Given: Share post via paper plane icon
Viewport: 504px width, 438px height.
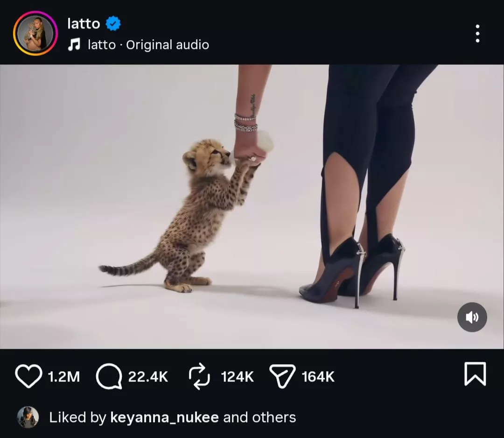Looking at the screenshot, I should (x=282, y=376).
